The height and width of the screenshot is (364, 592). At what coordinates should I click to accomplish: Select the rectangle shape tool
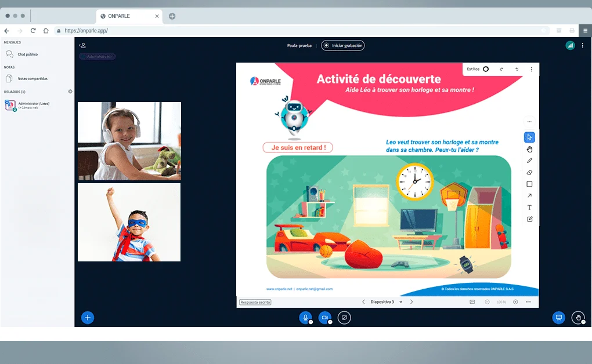(x=529, y=184)
